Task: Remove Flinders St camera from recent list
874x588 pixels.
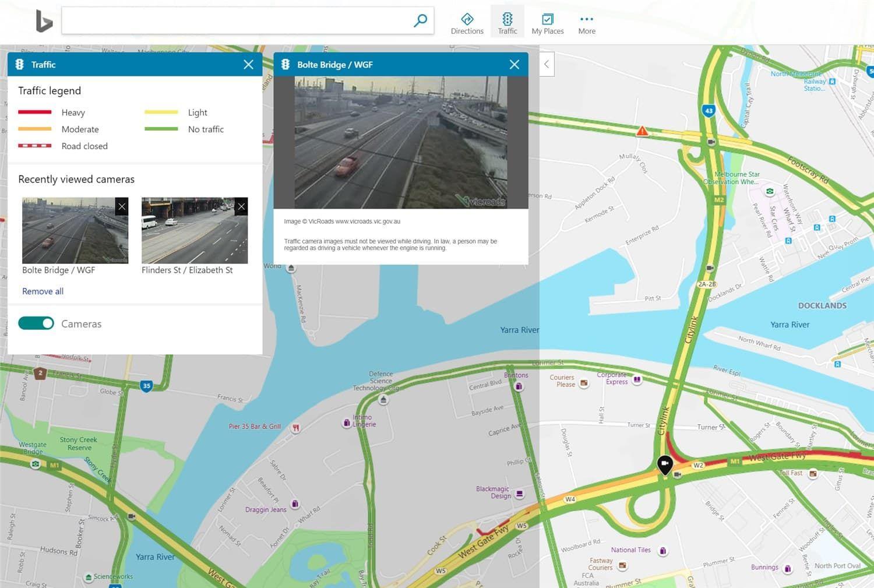Action: click(241, 206)
